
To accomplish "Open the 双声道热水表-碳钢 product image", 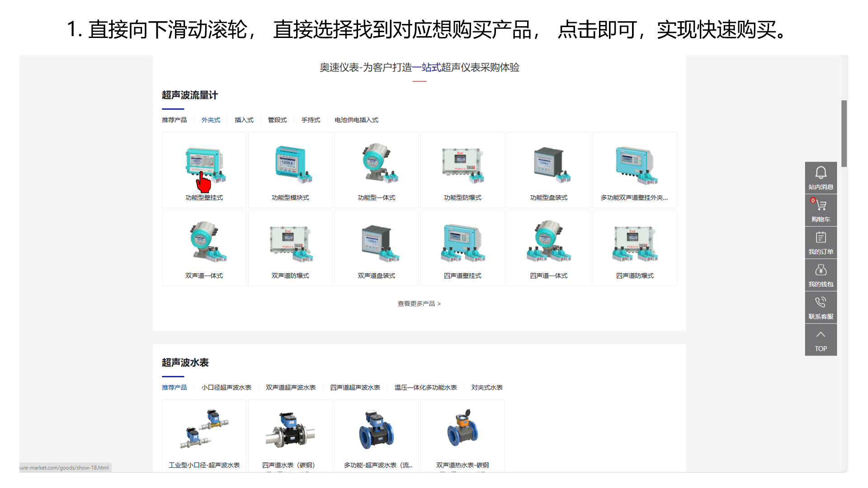I will tap(462, 428).
